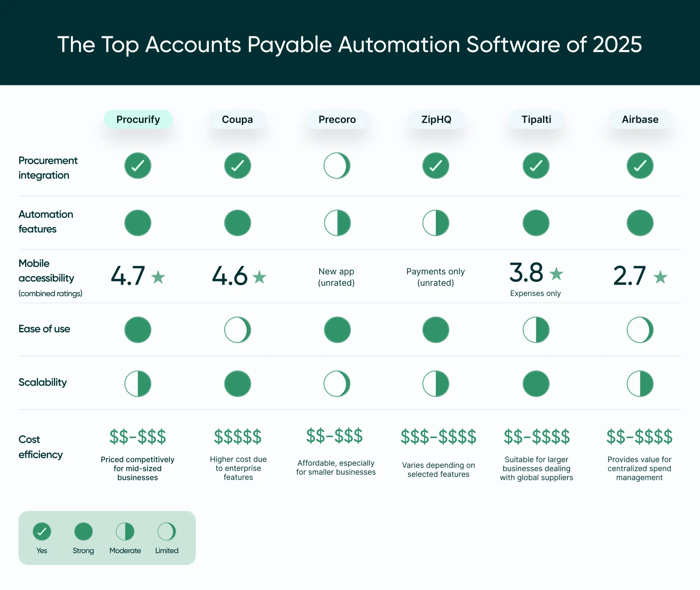The height and width of the screenshot is (590, 700).
Task: Select Airbase's procurement integration checkmark
Action: pos(640,165)
